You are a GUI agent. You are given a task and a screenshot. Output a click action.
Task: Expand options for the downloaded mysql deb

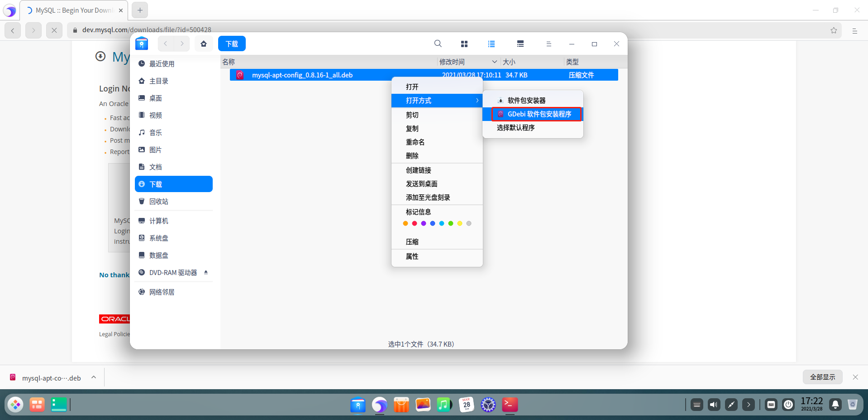tap(94, 377)
